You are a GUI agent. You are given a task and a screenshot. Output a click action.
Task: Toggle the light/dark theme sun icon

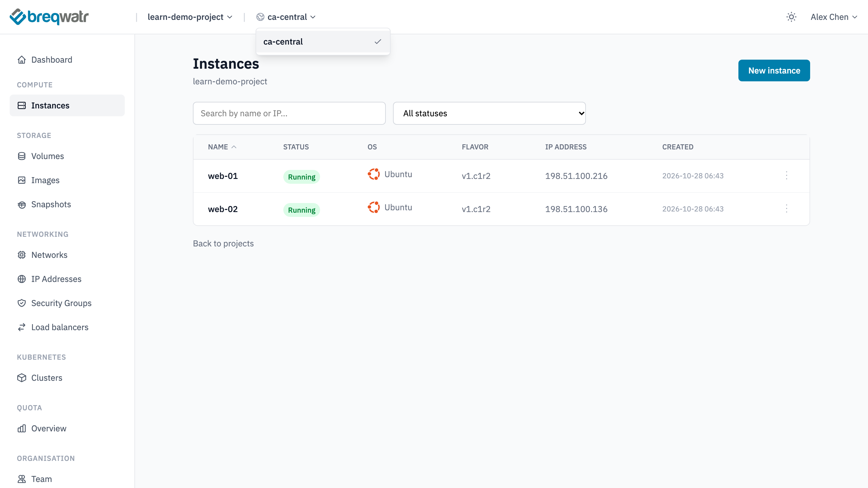[791, 17]
